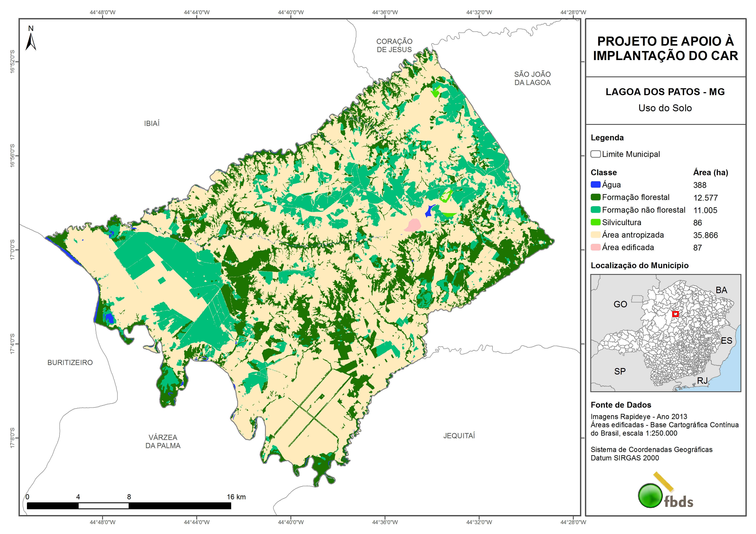The height and width of the screenshot is (534, 756).
Task: Click the Área edificada pink swatch
Action: pos(595,247)
